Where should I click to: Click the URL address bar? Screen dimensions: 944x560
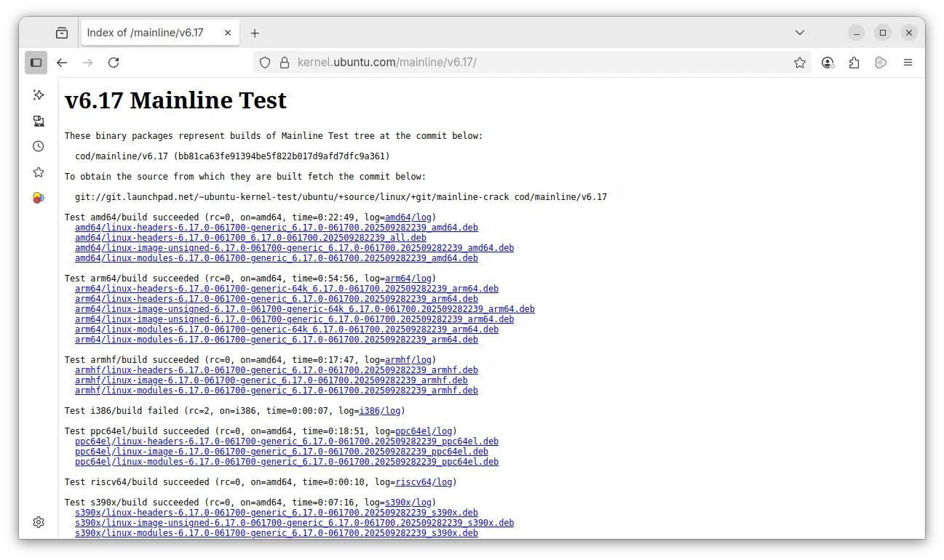tap(531, 63)
